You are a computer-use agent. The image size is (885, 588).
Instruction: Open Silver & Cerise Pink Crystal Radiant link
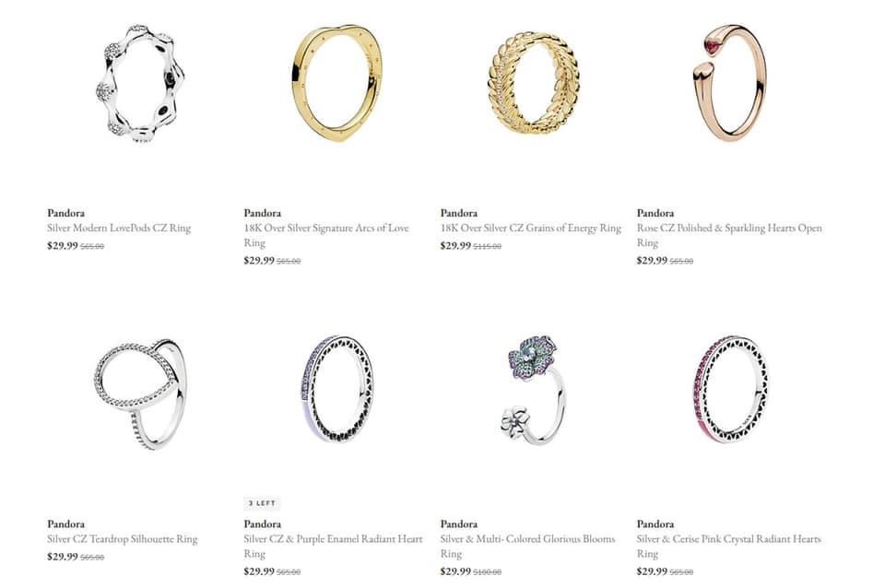pos(728,547)
